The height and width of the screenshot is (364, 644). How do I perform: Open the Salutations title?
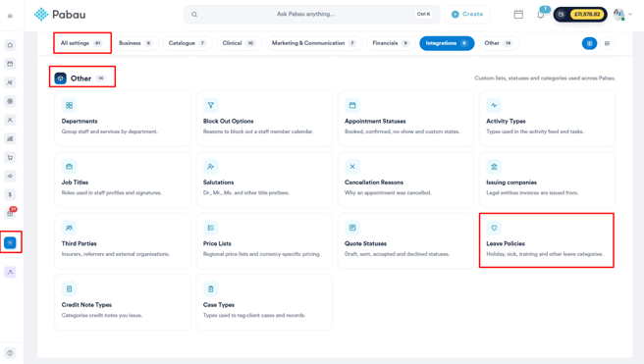point(219,182)
